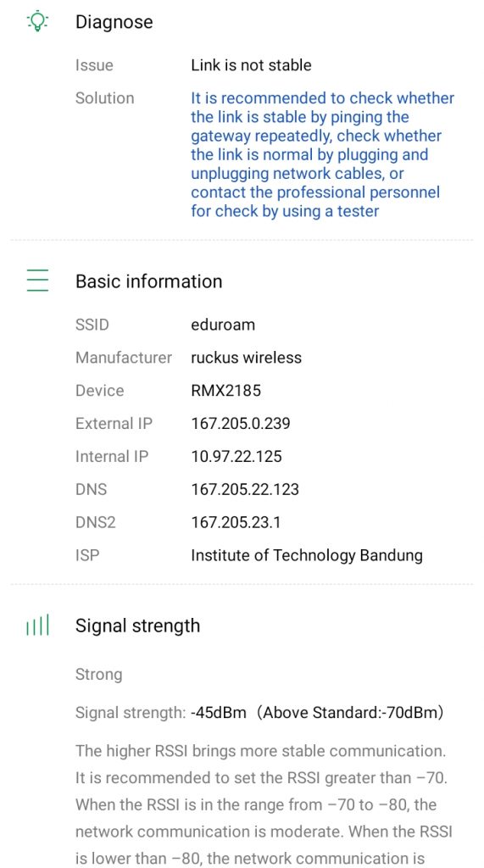The width and height of the screenshot is (484, 868).
Task: Select the Basic information heading
Action: 149,281
